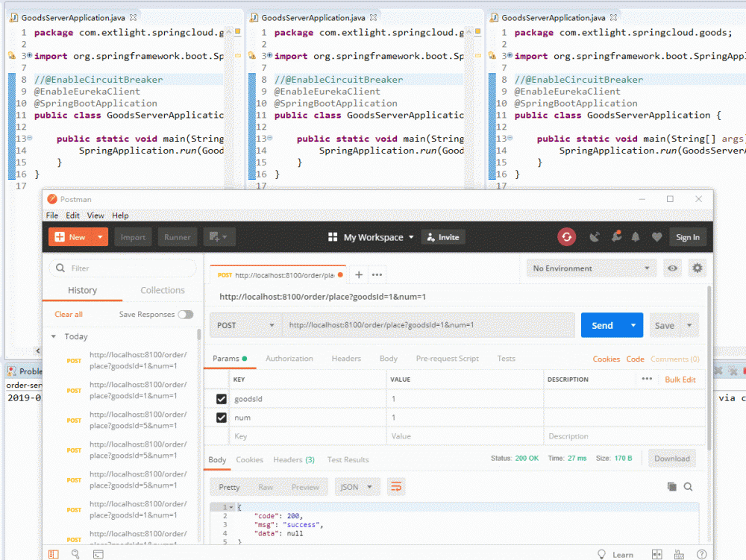Toggle the Save Responses switch

point(185,315)
